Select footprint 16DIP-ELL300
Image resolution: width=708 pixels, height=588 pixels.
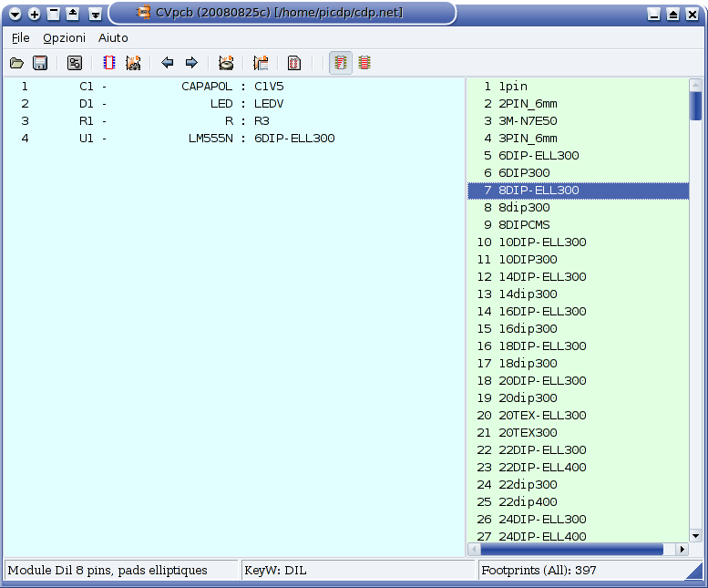coord(578,311)
